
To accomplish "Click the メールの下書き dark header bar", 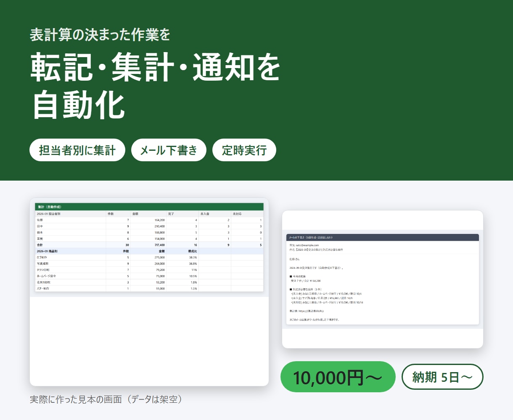I will tap(383, 237).
